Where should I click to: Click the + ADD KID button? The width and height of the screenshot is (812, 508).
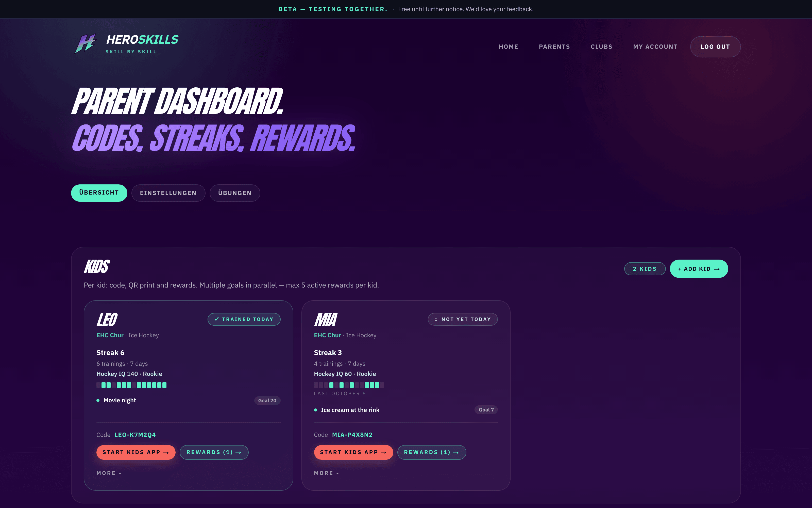[x=699, y=269]
